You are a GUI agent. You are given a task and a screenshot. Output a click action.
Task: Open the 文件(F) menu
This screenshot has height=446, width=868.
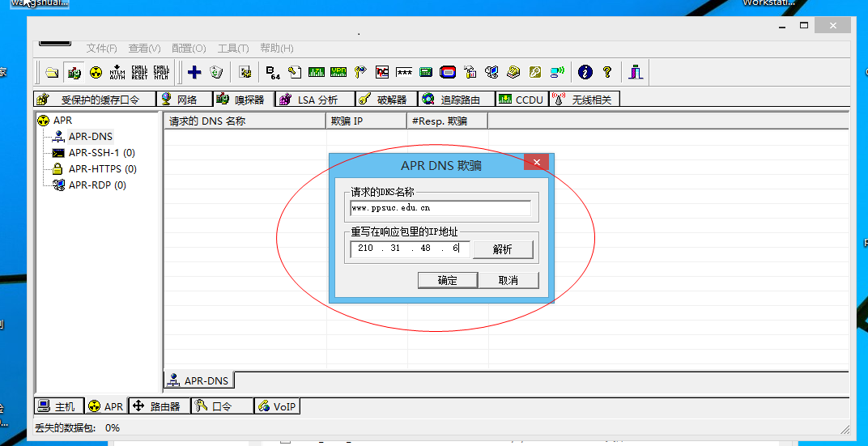(x=101, y=48)
